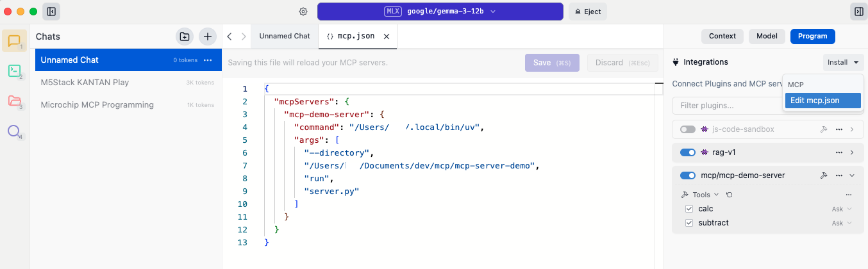Disable the rag-v1 plugin switch
The image size is (868, 269).
(687, 152)
